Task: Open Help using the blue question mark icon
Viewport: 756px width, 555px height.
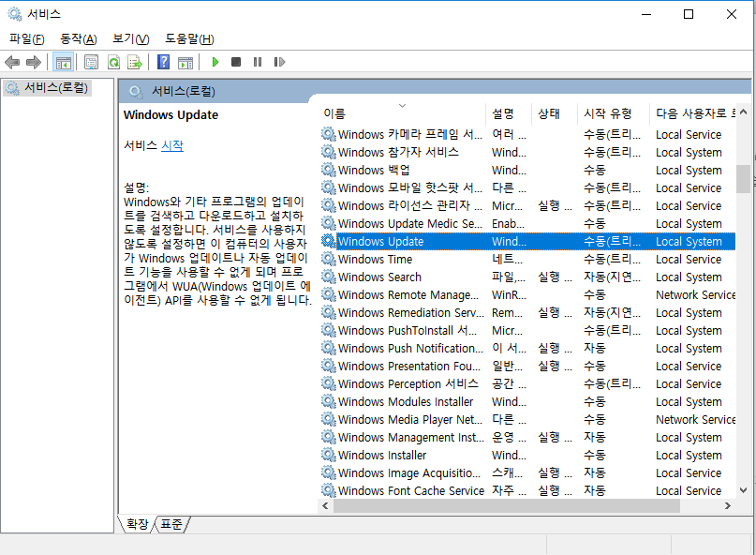Action: [162, 62]
